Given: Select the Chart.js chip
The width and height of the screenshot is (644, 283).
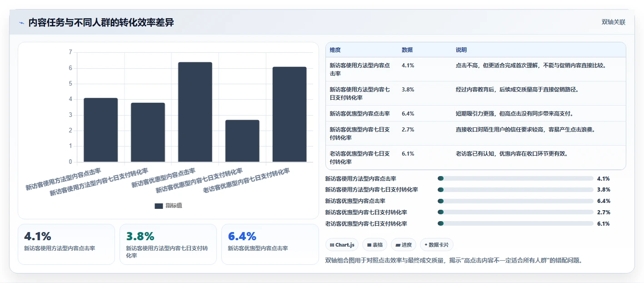Looking at the screenshot, I should pos(342,245).
